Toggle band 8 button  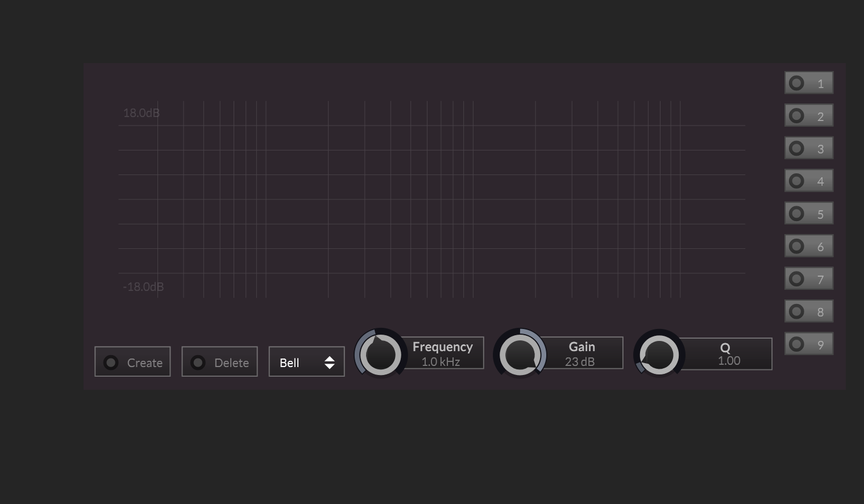tap(809, 311)
